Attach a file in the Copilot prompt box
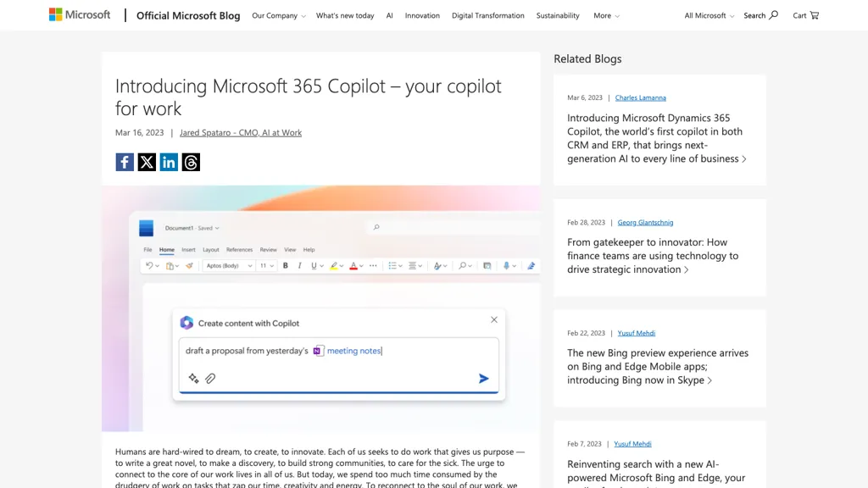This screenshot has height=488, width=868. pos(210,379)
